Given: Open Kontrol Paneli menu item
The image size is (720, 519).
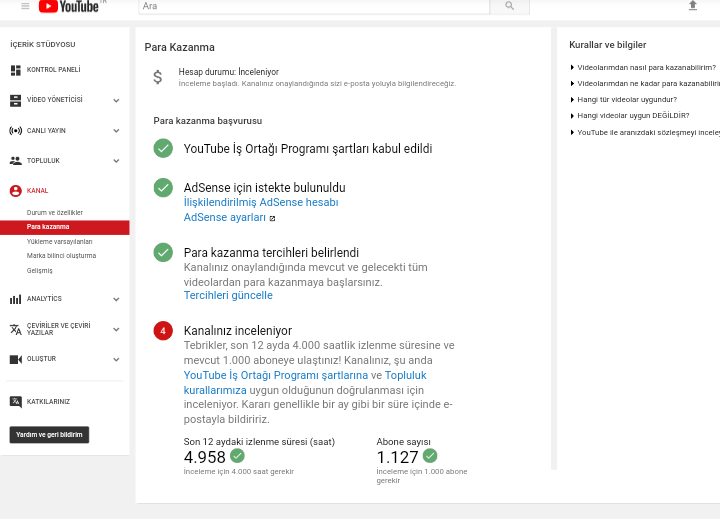Looking at the screenshot, I should [54, 70].
